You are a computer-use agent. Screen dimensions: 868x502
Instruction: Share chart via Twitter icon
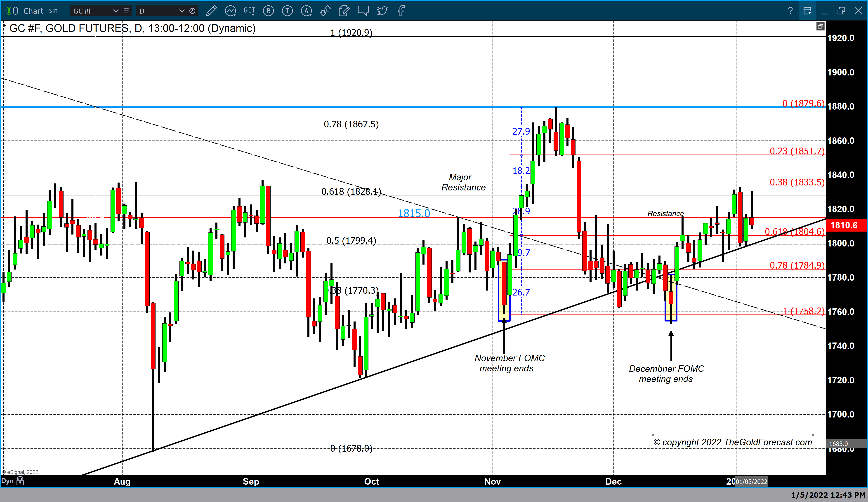pos(382,11)
